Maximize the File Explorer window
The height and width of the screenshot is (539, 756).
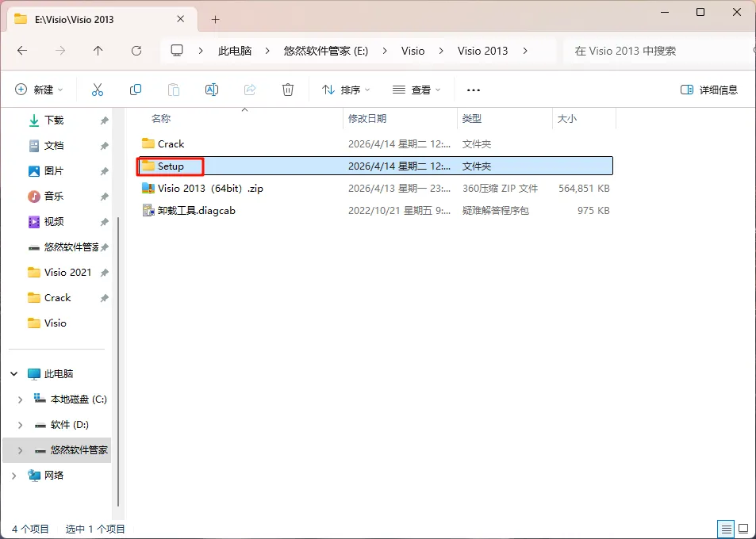coord(700,12)
